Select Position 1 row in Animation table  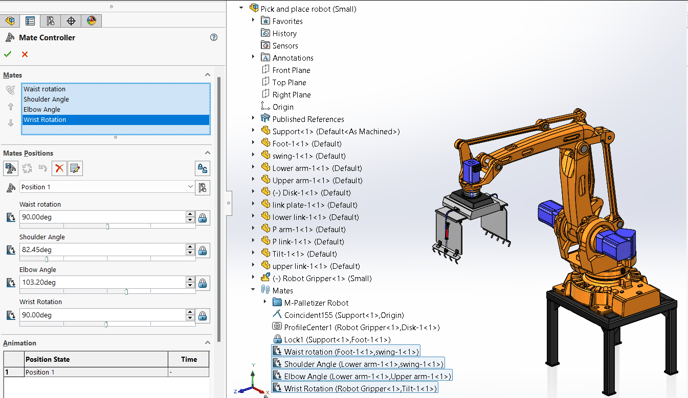[106, 372]
